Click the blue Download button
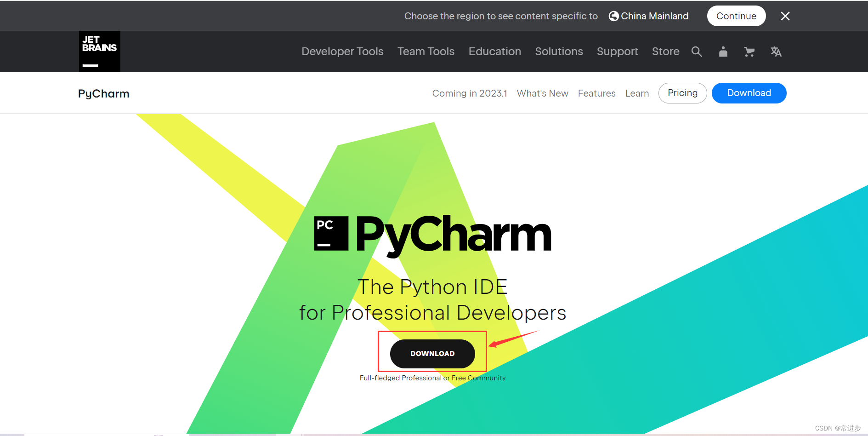Screen dimensions: 868x436 [749, 93]
